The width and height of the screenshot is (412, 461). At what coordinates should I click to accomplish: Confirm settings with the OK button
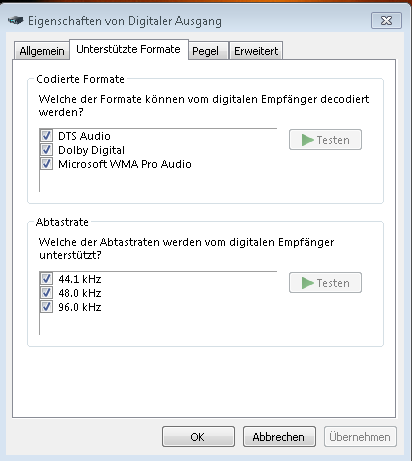tap(198, 437)
